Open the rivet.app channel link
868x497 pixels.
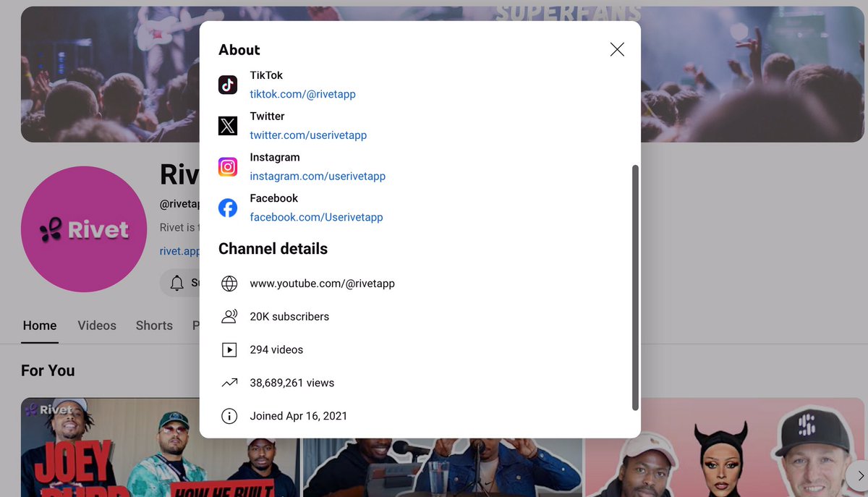tap(179, 251)
